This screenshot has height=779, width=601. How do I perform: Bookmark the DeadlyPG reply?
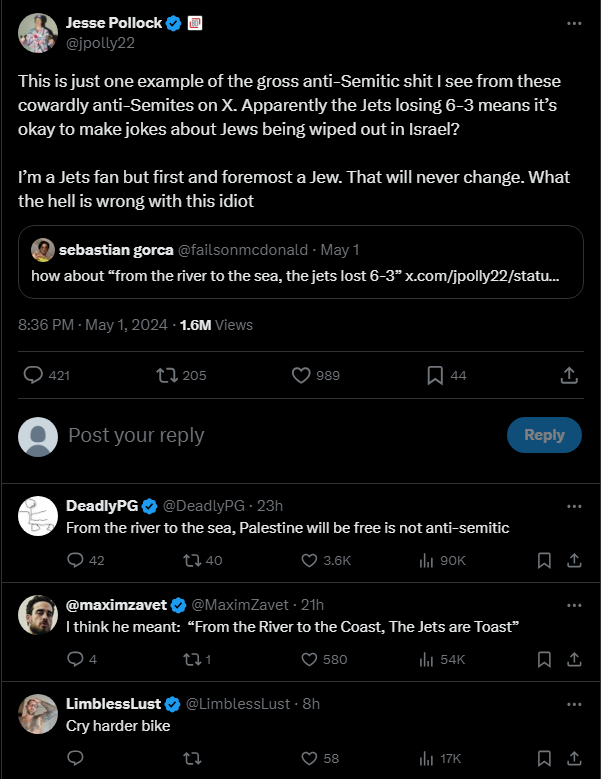(544, 560)
